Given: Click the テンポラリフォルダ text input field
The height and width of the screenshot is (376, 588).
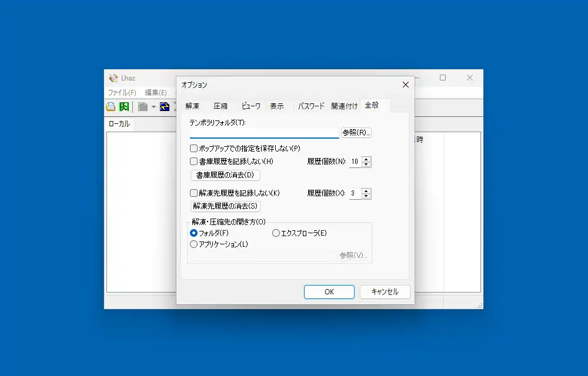Looking at the screenshot, I should point(264,133).
